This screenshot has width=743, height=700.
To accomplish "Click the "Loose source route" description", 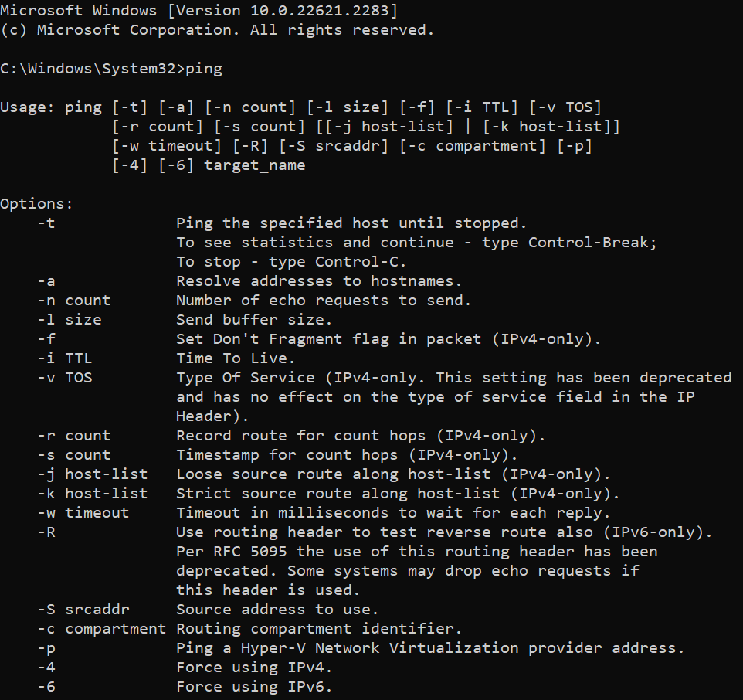I will click(x=393, y=474).
